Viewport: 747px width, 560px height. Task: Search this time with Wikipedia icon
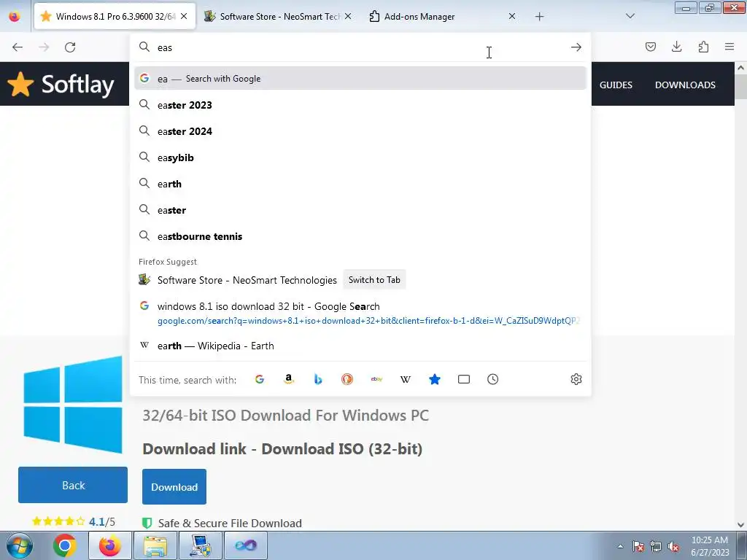click(x=406, y=379)
